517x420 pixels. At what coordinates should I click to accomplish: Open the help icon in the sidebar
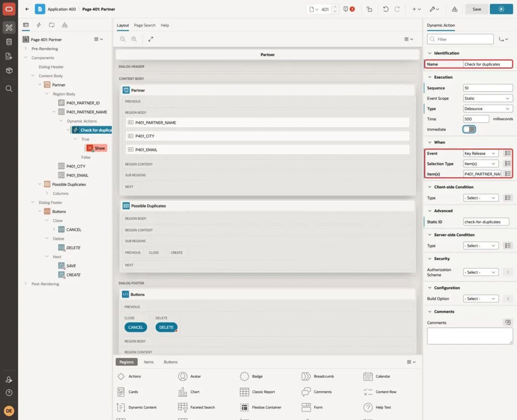[9, 393]
